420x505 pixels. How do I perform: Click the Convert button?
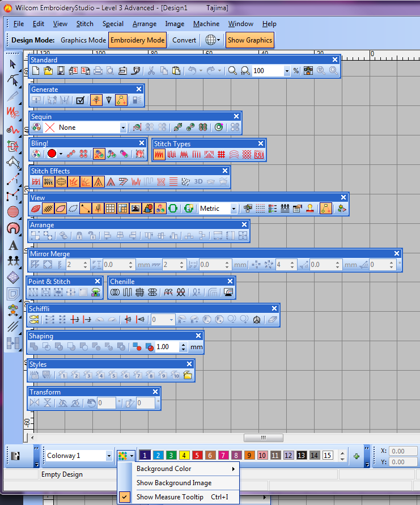point(184,40)
